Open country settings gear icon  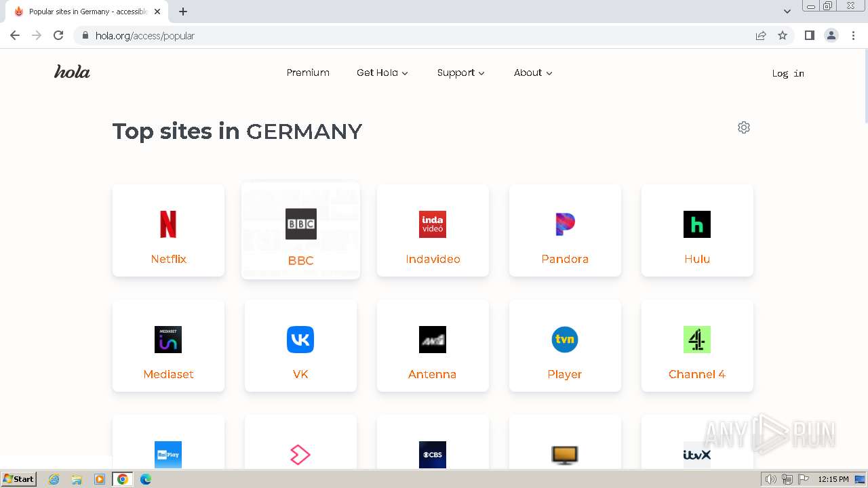744,127
